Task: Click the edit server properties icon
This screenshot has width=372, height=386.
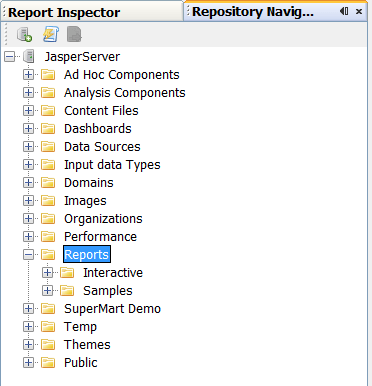Action: [x=50, y=35]
